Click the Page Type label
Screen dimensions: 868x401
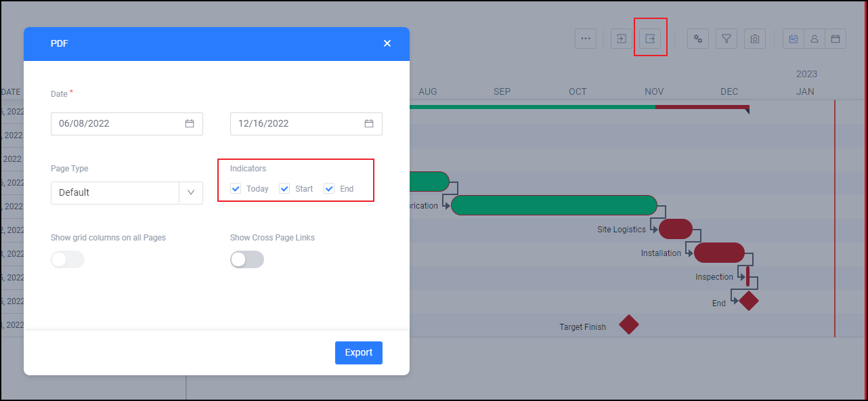[70, 169]
